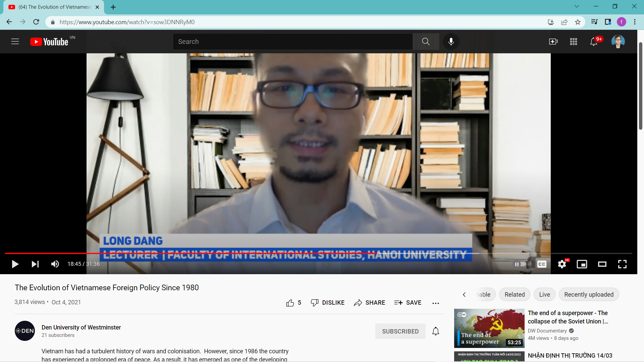Mute the video volume

55,264
